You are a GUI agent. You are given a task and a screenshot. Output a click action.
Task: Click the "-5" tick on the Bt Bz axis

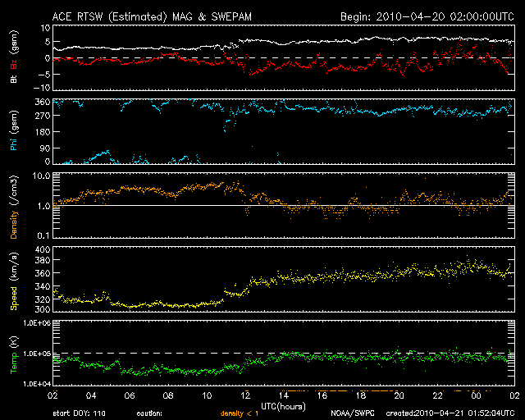pyautogui.click(x=44, y=74)
